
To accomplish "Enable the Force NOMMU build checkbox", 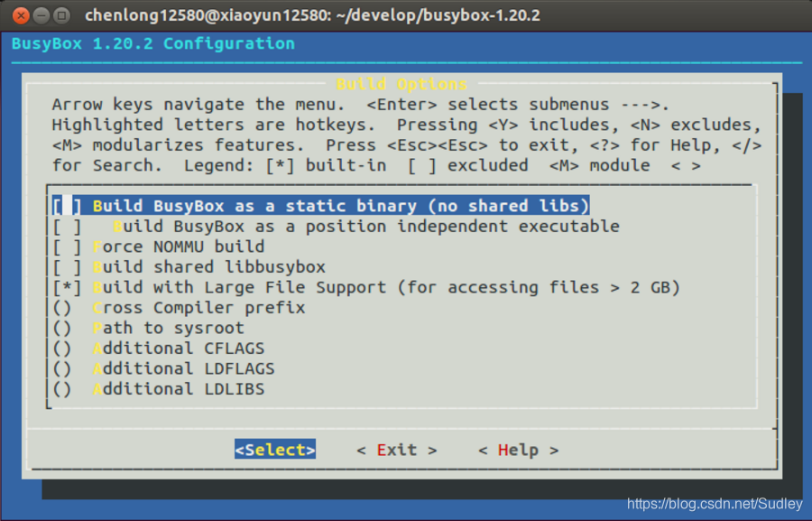I will (x=67, y=247).
